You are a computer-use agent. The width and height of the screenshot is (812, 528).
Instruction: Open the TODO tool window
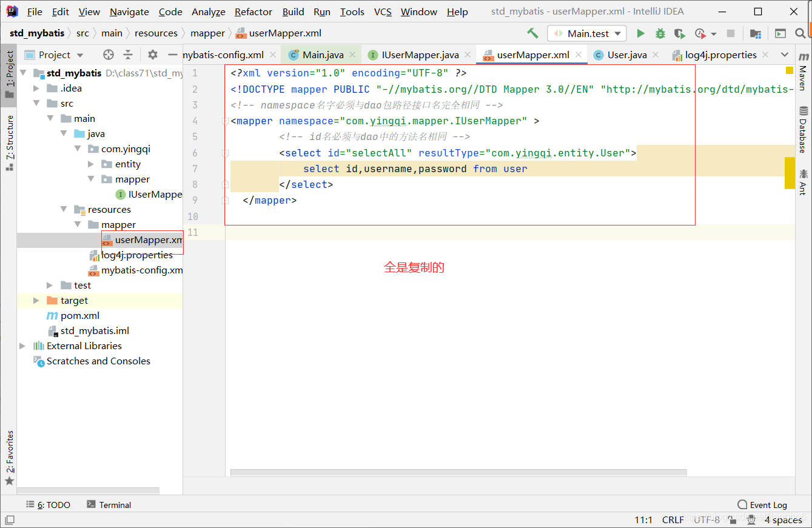49,505
